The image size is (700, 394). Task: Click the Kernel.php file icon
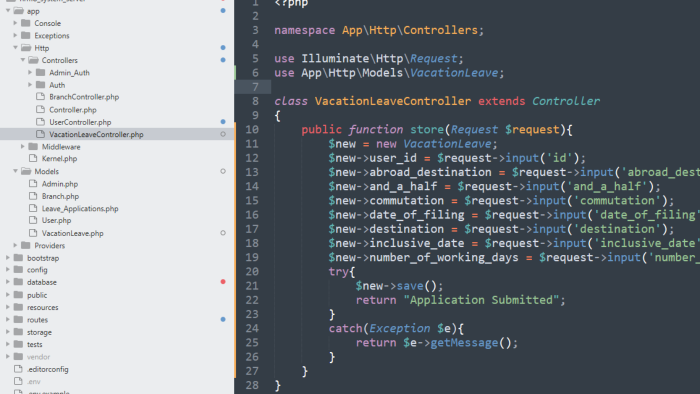pyautogui.click(x=33, y=158)
